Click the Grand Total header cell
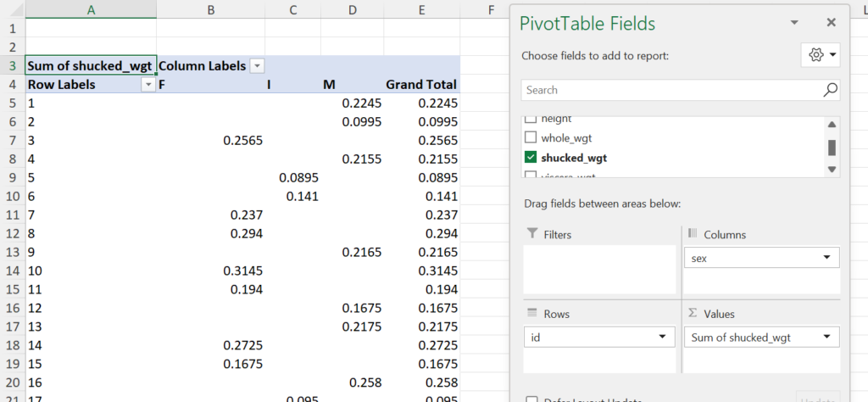This screenshot has height=402, width=868. (x=420, y=85)
